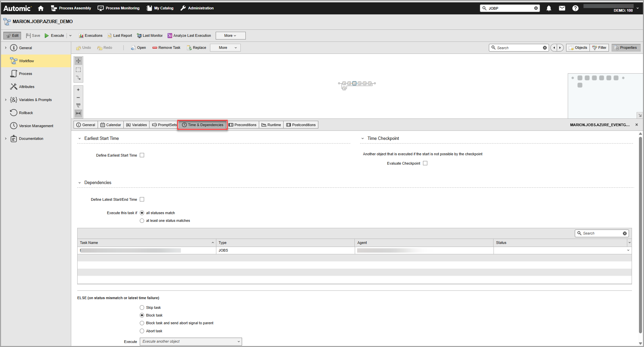Select 'at least one status matches'
Image resolution: width=644 pixels, height=347 pixels.
pos(142,221)
